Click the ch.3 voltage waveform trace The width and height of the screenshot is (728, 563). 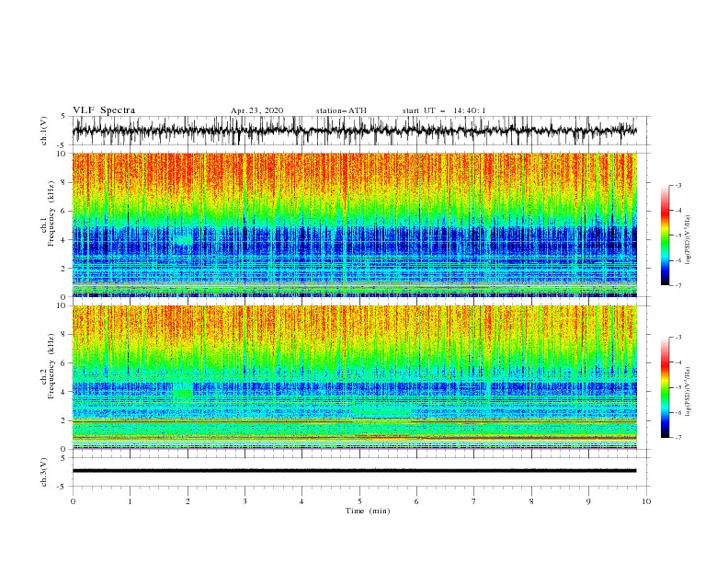click(x=354, y=471)
